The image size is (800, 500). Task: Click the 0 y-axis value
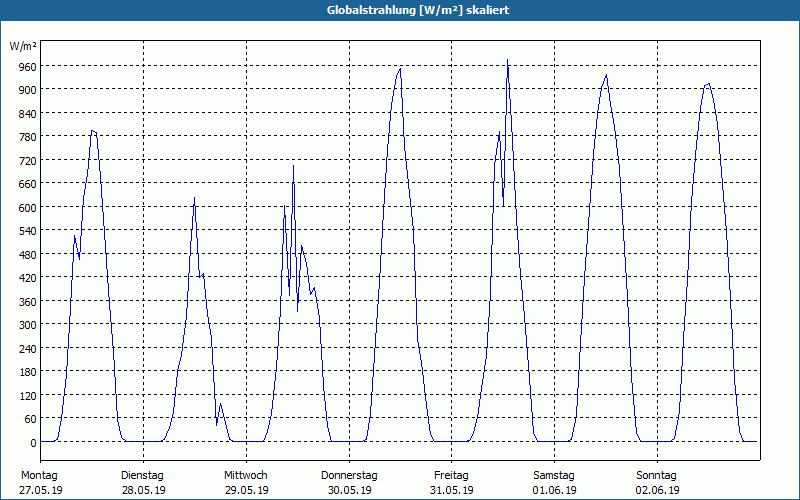[x=33, y=442]
